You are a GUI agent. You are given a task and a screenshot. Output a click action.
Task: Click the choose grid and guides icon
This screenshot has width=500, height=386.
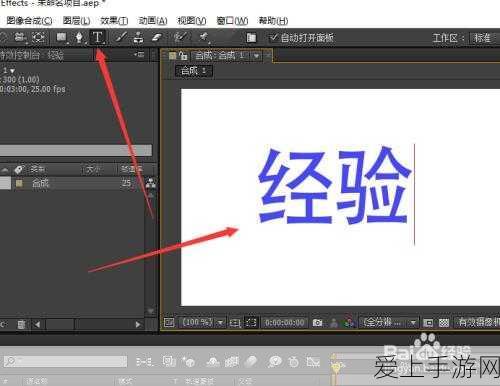(234, 322)
